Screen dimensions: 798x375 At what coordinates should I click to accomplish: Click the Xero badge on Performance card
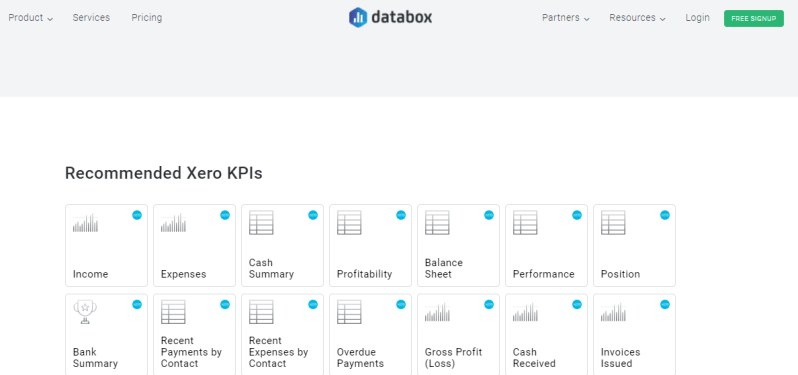(577, 215)
